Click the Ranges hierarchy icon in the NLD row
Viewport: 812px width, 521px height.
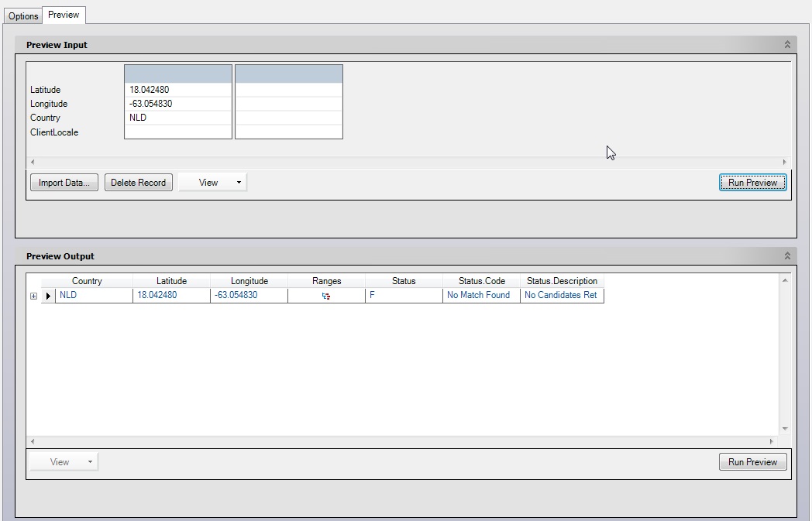coord(326,295)
